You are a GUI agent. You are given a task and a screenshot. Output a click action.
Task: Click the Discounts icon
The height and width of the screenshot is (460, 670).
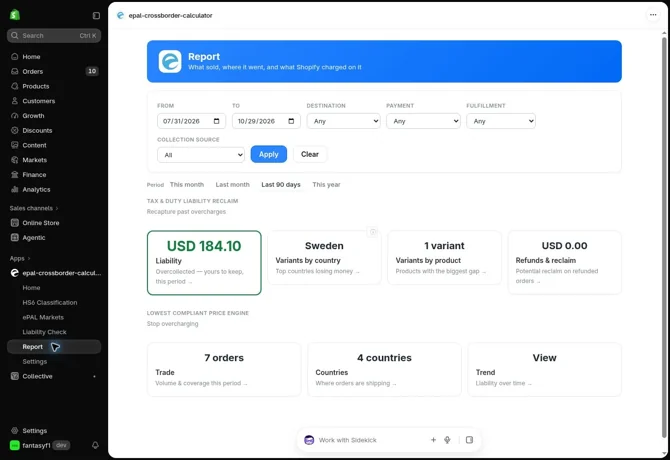[x=15, y=130]
